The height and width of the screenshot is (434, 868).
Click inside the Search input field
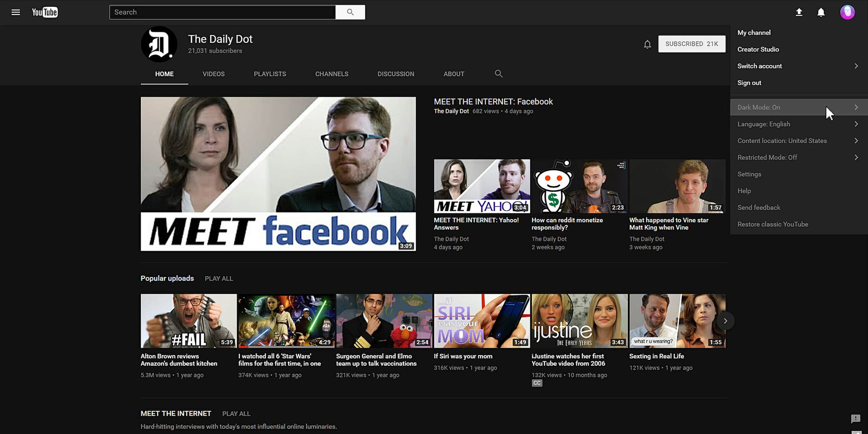(x=223, y=12)
